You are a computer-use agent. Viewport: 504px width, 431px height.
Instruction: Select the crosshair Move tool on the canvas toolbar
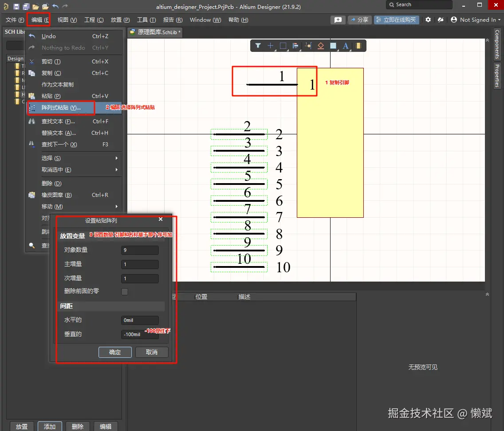click(x=270, y=46)
